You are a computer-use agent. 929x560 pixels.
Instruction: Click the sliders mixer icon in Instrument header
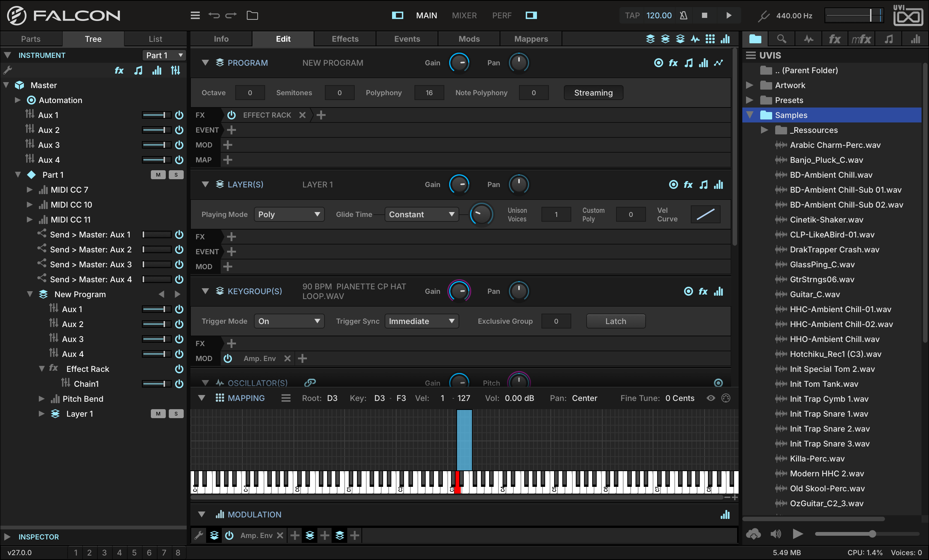pyautogui.click(x=175, y=70)
